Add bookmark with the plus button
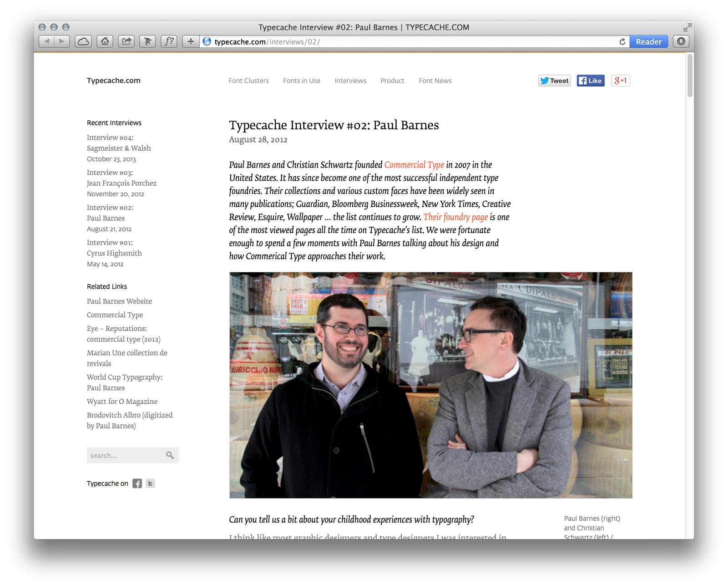 (191, 41)
